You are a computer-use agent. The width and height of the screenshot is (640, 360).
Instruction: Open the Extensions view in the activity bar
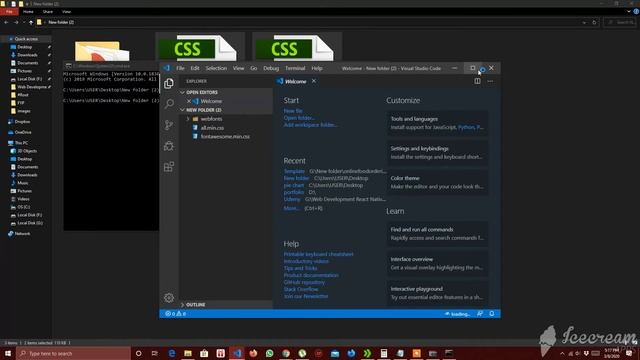(x=169, y=167)
